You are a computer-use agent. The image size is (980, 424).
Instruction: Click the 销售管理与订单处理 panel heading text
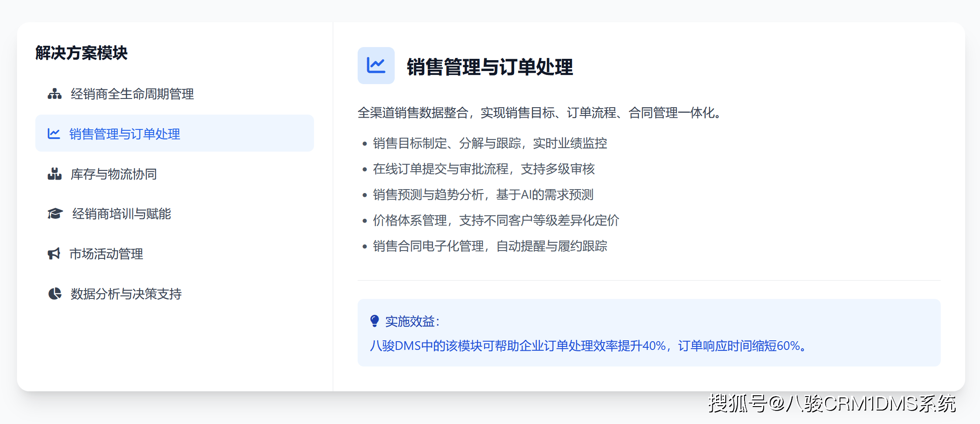[x=490, y=67]
